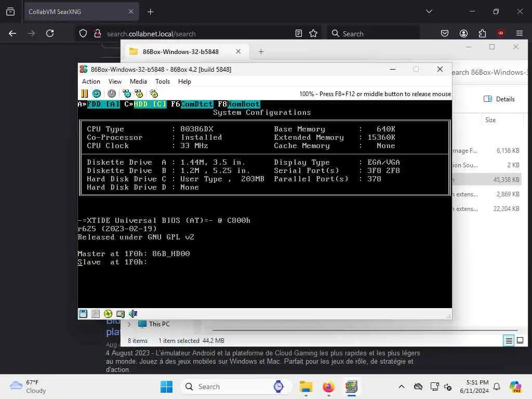Select the file sized 2,869 KB
Image resolution: width=532 pixels, height=399 pixels.
click(x=486, y=194)
